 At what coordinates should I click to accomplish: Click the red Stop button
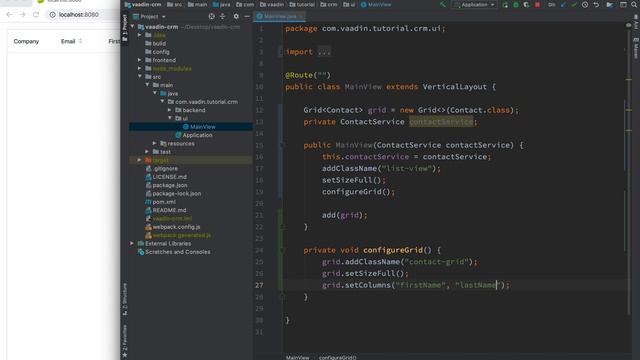[537, 4]
